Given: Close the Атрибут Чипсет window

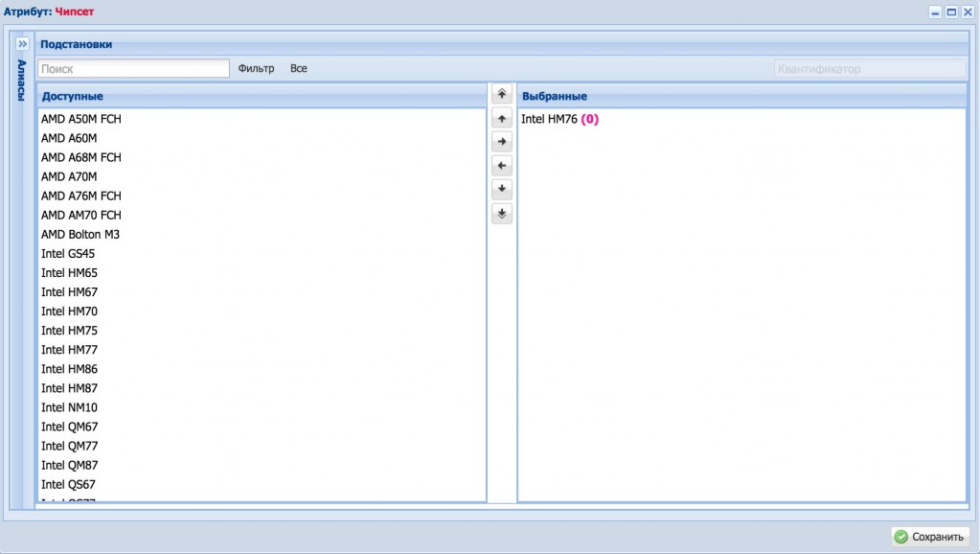Looking at the screenshot, I should coord(968,12).
